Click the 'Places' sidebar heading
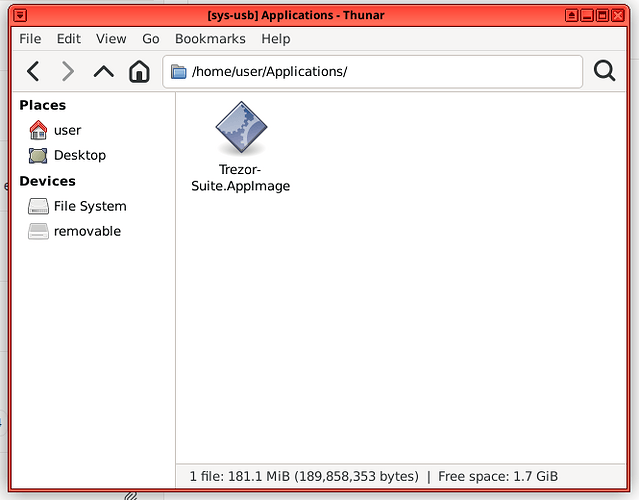Image resolution: width=639 pixels, height=500 pixels. (42, 105)
